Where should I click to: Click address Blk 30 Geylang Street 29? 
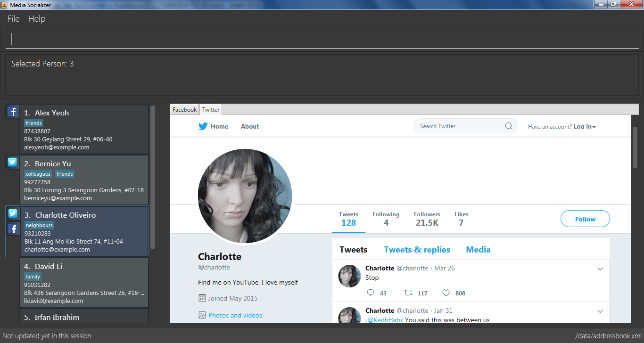(x=68, y=139)
